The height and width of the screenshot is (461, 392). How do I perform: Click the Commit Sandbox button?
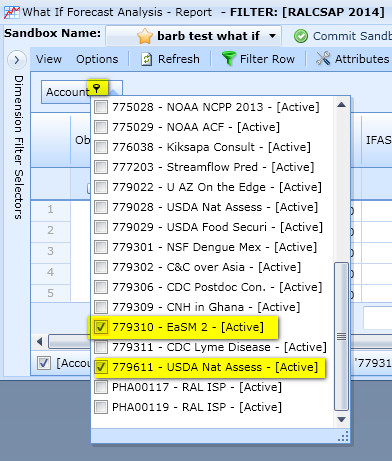click(343, 36)
